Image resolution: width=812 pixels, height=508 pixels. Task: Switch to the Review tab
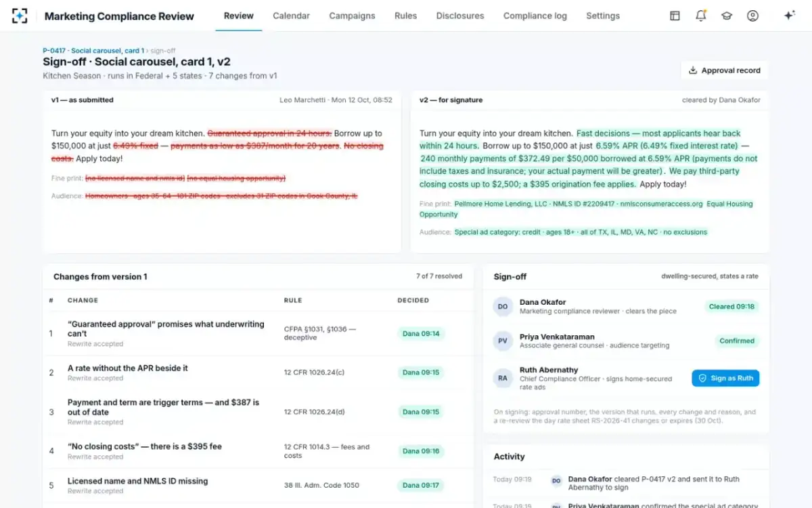[x=239, y=16]
